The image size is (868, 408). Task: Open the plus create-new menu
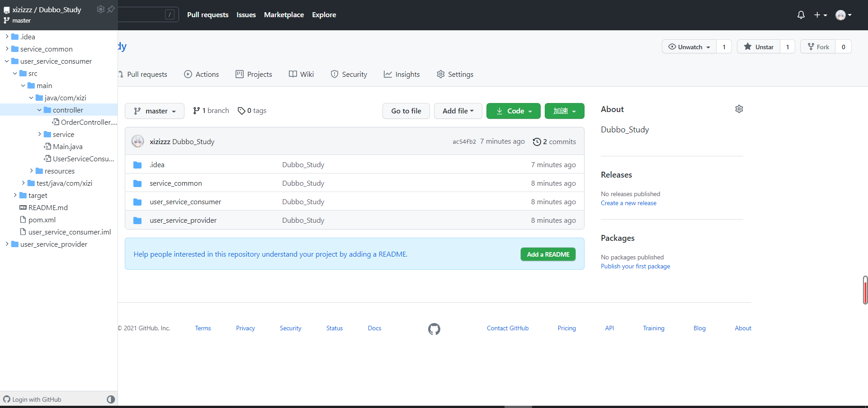point(821,15)
